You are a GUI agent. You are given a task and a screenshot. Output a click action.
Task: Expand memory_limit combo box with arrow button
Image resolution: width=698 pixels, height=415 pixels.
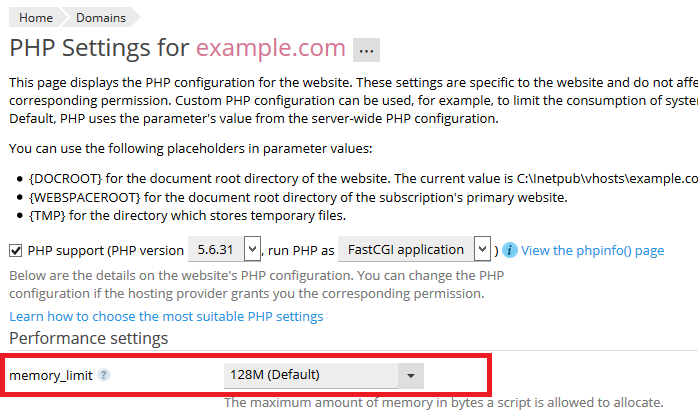tap(411, 376)
